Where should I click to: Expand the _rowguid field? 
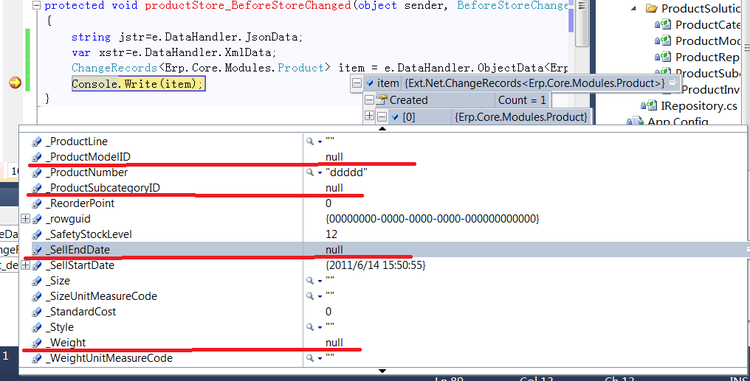(x=25, y=219)
